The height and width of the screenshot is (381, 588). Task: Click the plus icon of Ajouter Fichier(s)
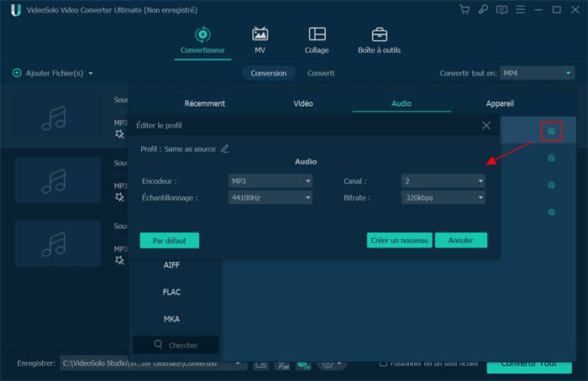(17, 73)
